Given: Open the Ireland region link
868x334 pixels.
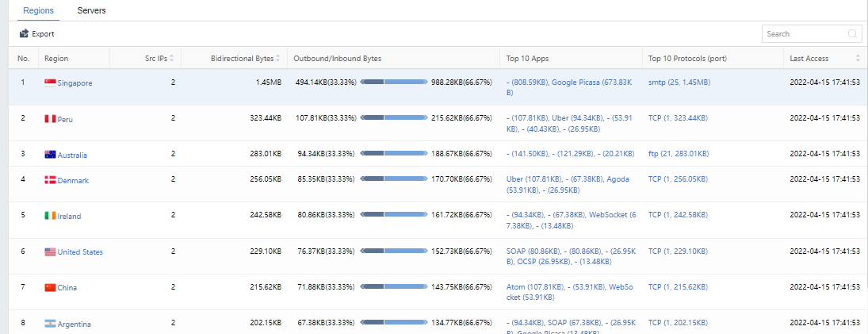Looking at the screenshot, I should [69, 216].
